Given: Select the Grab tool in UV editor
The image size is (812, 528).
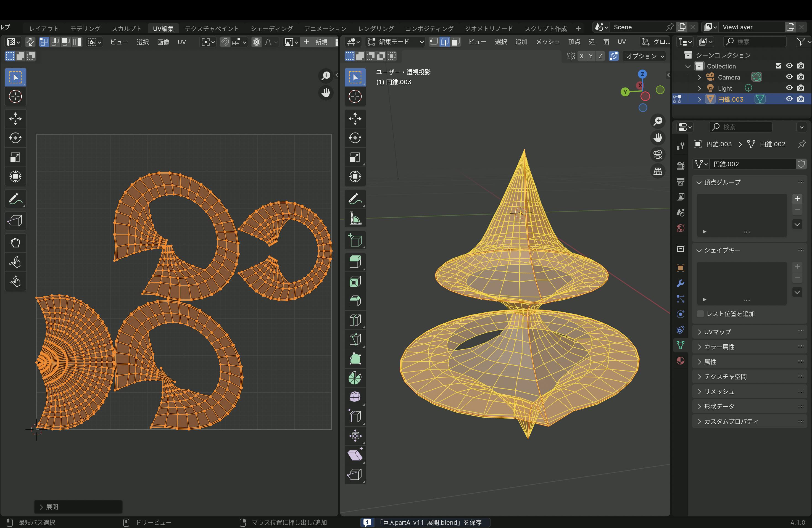Looking at the screenshot, I should coord(15,243).
